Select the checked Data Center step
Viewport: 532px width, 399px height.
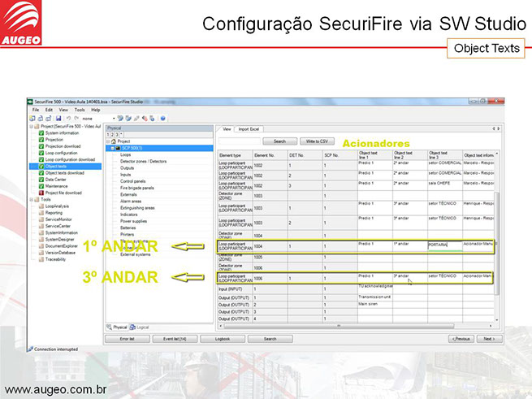coord(55,180)
